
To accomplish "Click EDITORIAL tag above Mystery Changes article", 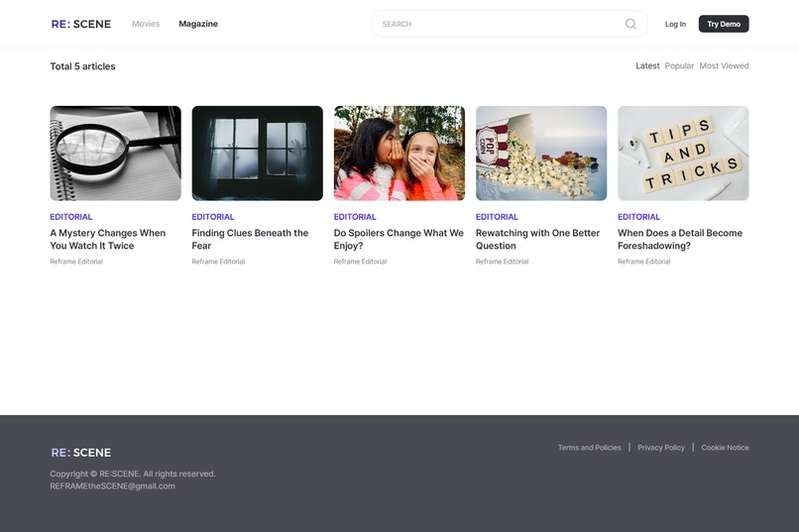I will click(x=70, y=217).
